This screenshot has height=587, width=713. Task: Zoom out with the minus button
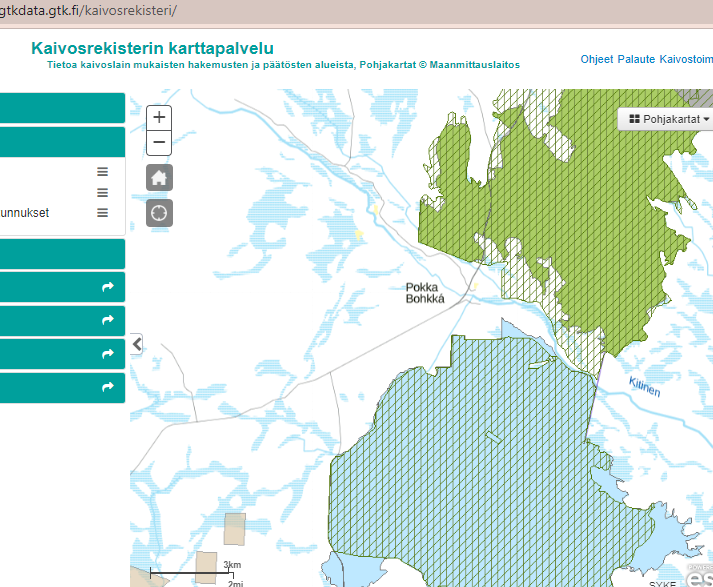coord(159,143)
